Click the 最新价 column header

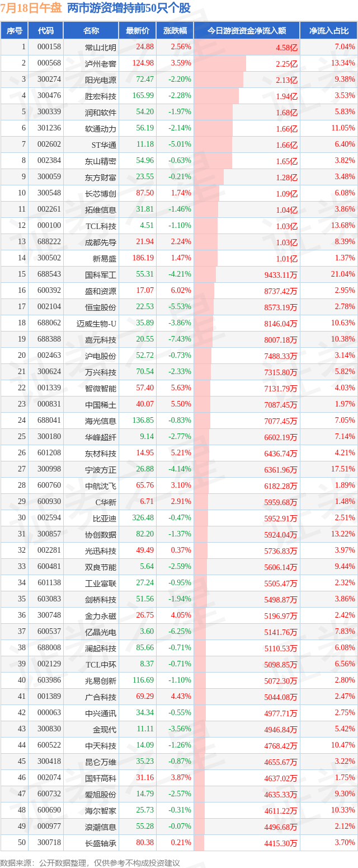[x=138, y=31]
